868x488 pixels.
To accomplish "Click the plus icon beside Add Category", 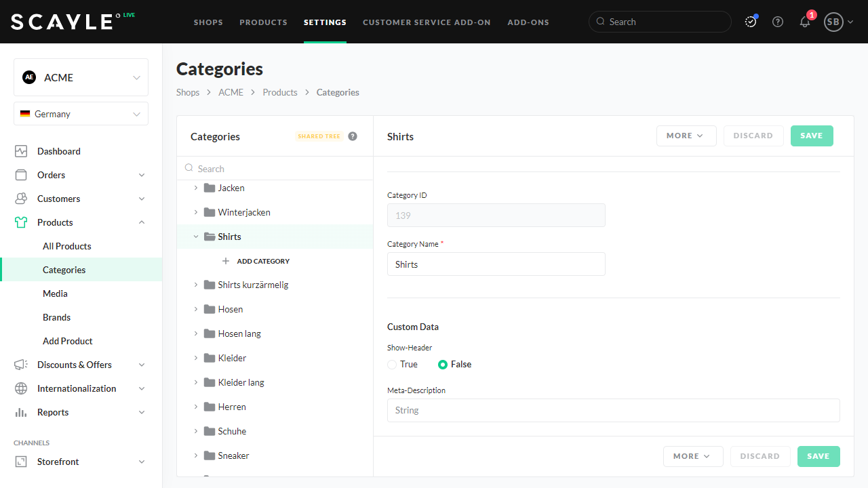I will [x=226, y=261].
